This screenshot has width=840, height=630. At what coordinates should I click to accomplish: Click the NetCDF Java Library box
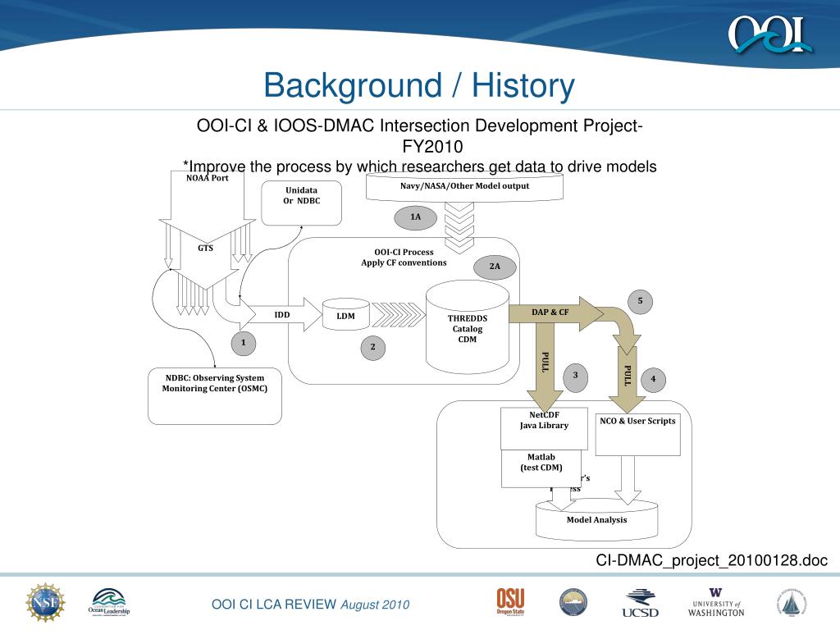[544, 428]
